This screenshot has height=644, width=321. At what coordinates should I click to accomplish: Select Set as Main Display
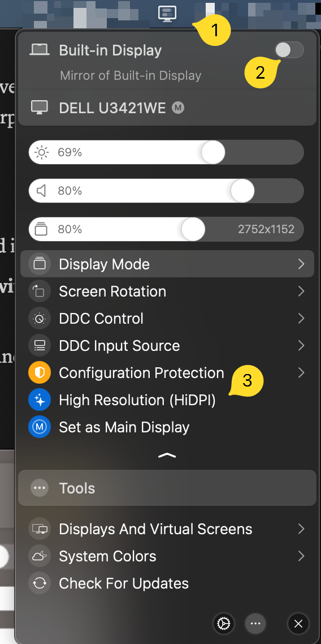tap(167, 427)
